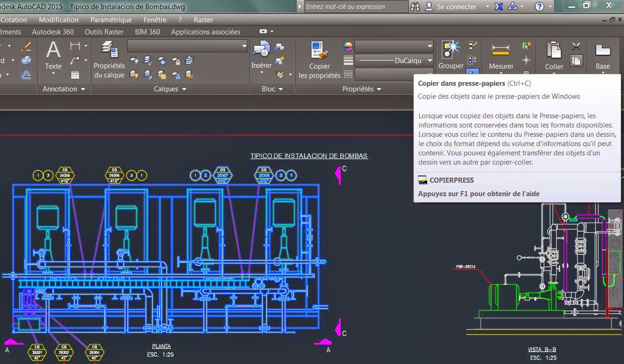Viewport: 624px width, 364px height.
Task: Click the binoculars search icon
Action: [x=415, y=6]
